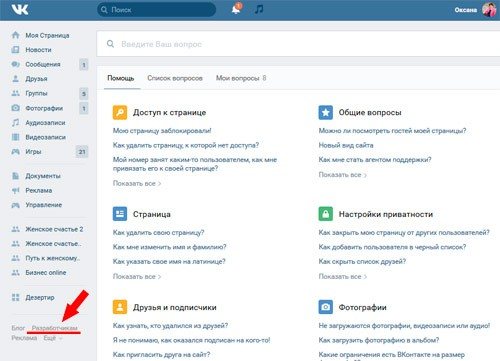Viewport: 500px width, 361px height.
Task: Open Как удалить свою страницу question
Action: [158, 232]
